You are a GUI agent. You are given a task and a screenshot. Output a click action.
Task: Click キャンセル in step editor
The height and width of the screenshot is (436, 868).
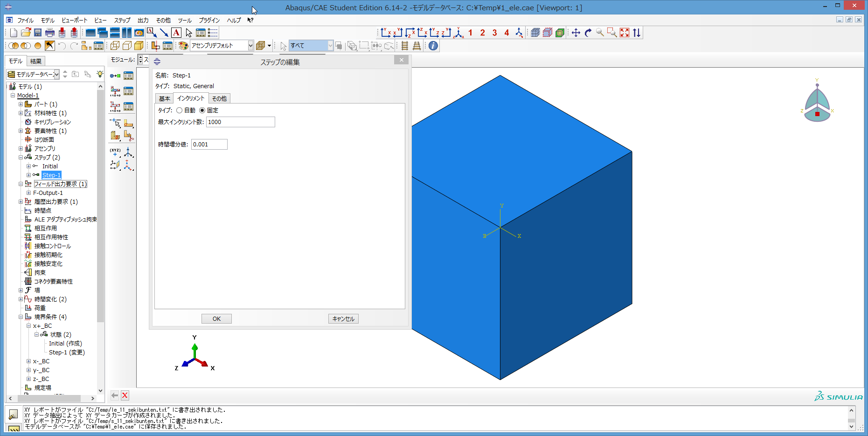click(343, 319)
